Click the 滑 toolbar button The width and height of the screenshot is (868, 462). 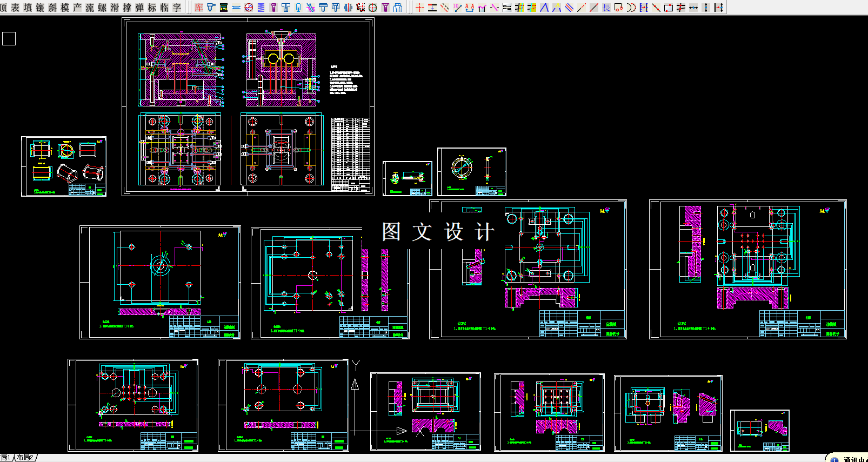[x=115, y=8]
